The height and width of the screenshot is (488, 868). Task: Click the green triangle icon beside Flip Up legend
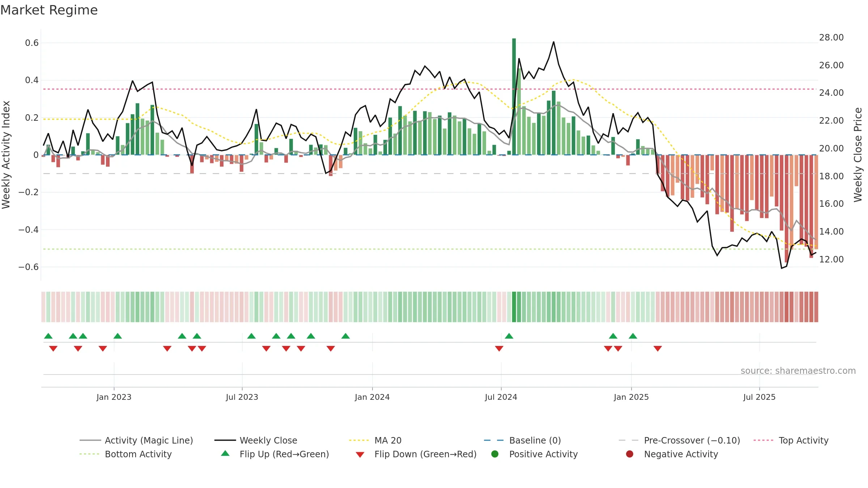[x=225, y=453]
